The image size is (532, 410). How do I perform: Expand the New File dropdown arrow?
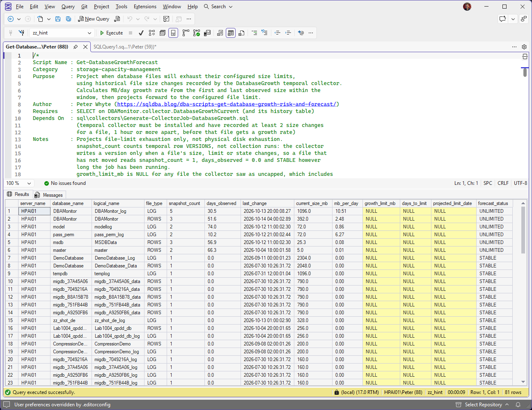[x=49, y=19]
